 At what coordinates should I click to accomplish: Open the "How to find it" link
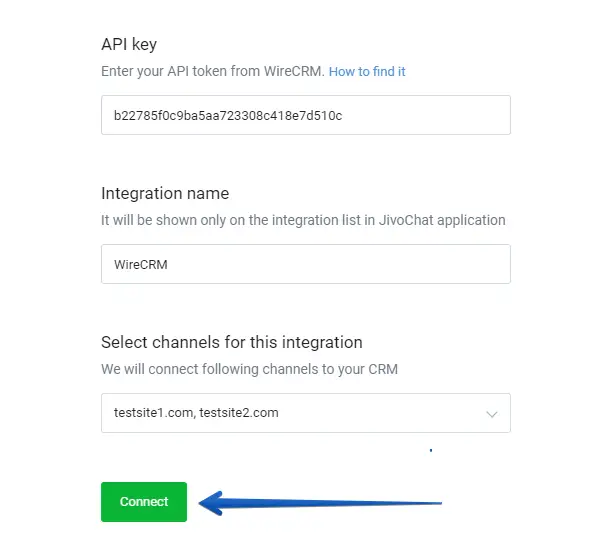[367, 72]
